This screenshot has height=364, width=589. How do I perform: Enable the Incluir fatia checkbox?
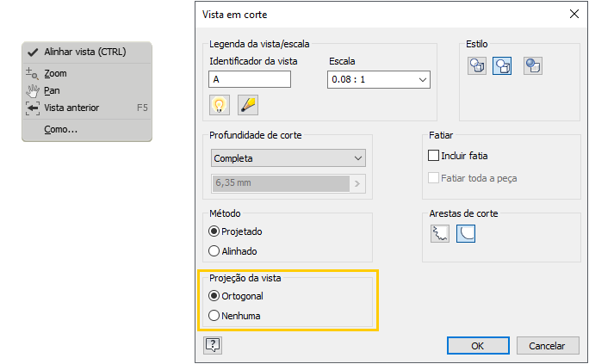pyautogui.click(x=434, y=157)
